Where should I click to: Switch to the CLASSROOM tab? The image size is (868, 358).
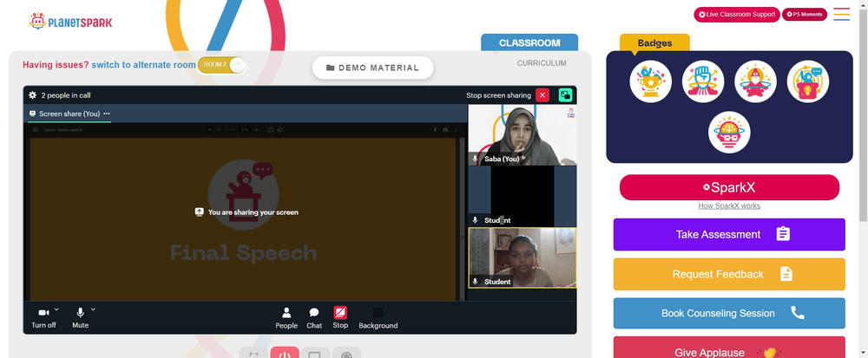[x=529, y=42]
